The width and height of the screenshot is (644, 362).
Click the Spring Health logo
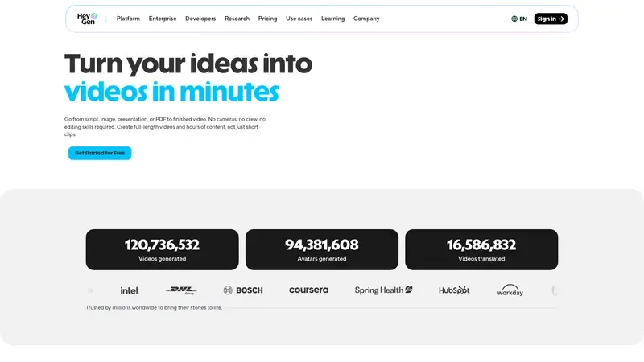pos(383,290)
